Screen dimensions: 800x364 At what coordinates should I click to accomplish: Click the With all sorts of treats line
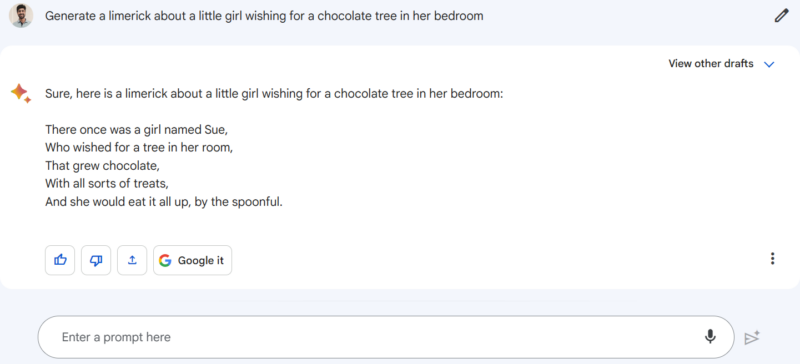click(x=107, y=183)
